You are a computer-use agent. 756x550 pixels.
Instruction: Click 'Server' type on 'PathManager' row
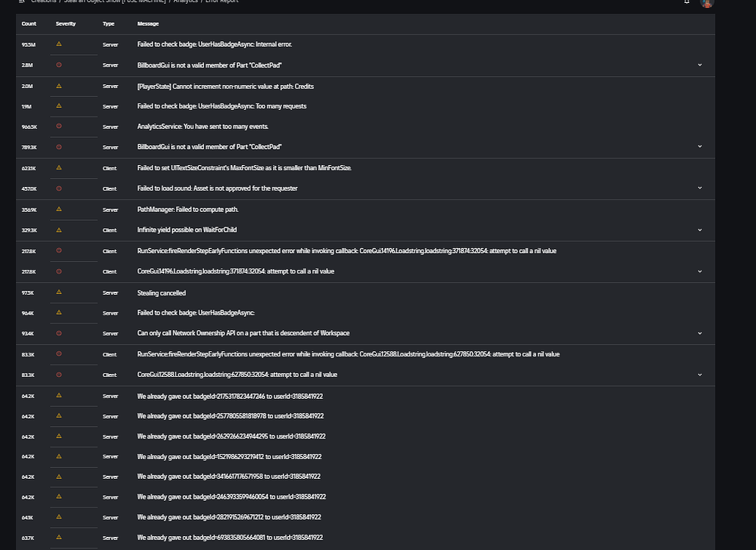pyautogui.click(x=110, y=210)
